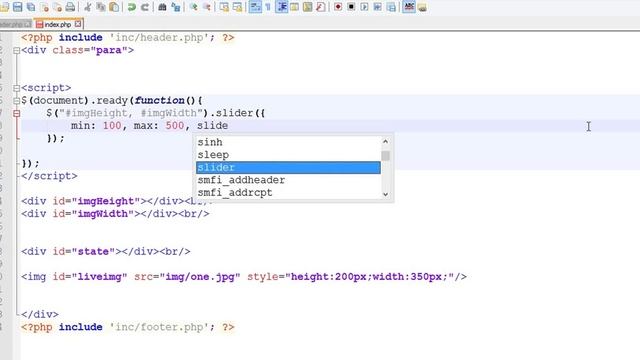Place cursor after typed word 'slide'
The width and height of the screenshot is (640, 360).
(x=229, y=126)
